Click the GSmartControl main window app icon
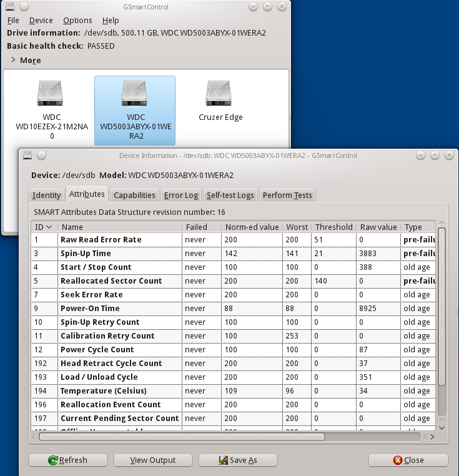459x476 pixels. 10,6
